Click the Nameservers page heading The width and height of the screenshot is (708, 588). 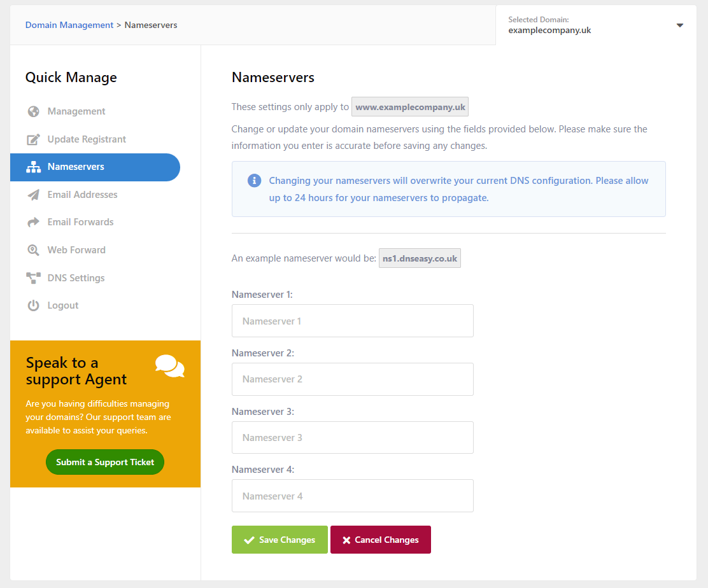273,78
